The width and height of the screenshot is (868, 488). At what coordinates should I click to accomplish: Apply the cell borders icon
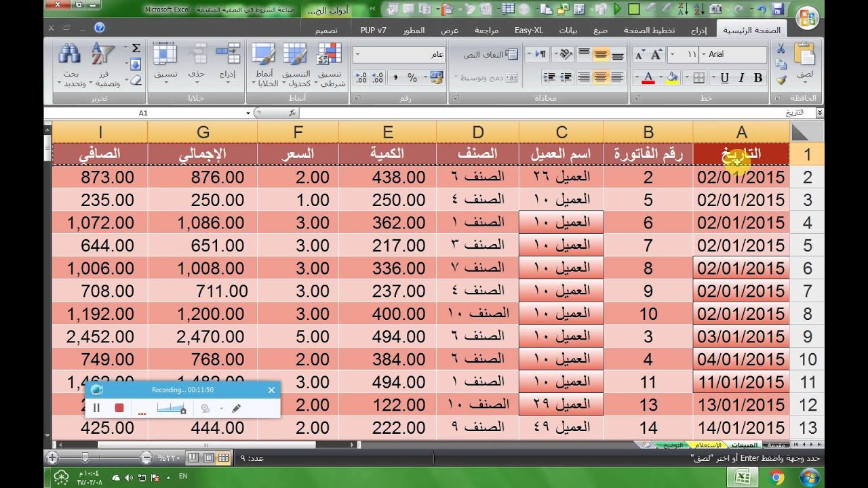pyautogui.click(x=698, y=78)
